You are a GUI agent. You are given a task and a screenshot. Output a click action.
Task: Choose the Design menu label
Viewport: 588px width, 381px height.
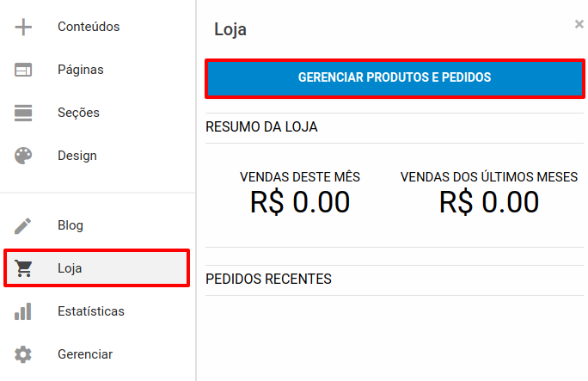(77, 156)
